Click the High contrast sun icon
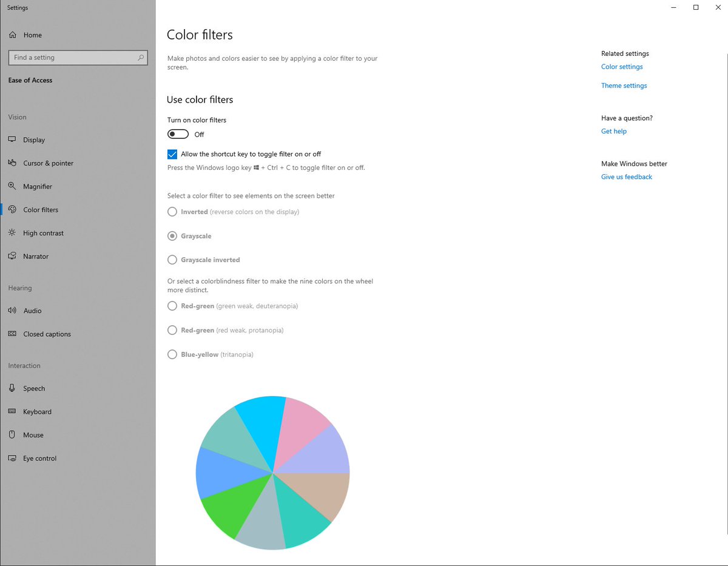 pos(12,233)
